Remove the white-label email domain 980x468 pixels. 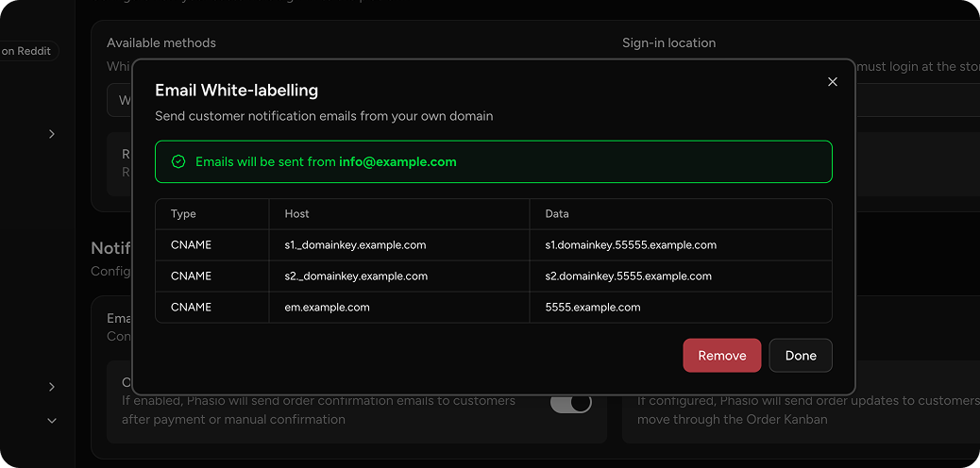pos(721,356)
